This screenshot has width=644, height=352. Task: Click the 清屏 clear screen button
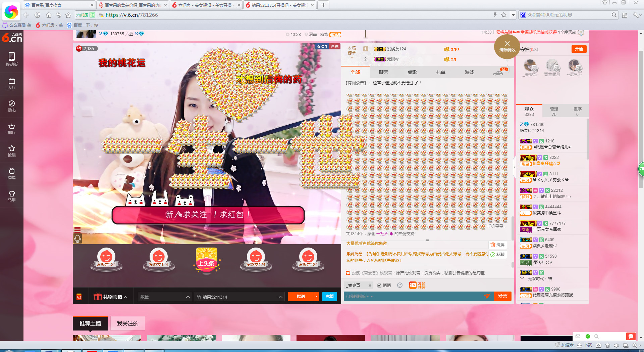tap(497, 245)
